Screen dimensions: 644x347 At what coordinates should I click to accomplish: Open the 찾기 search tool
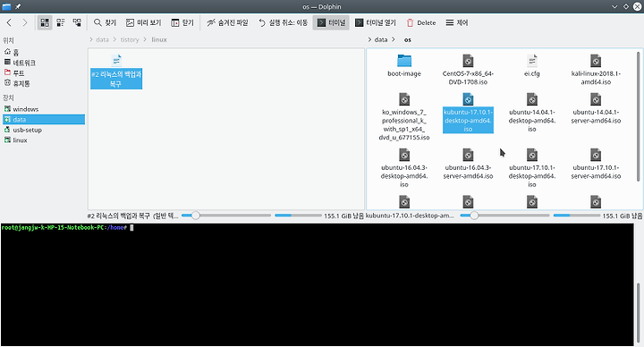[x=105, y=22]
